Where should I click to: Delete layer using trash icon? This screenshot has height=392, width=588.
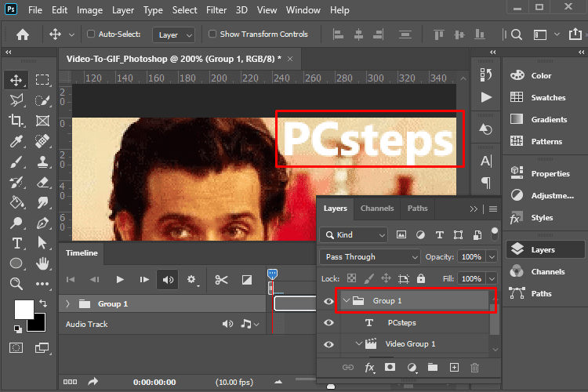click(x=474, y=368)
